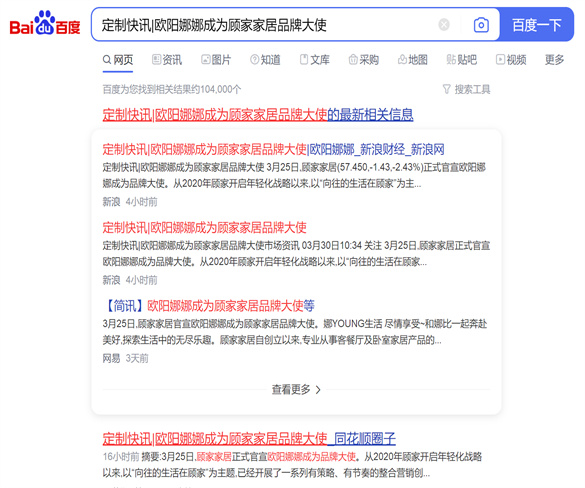
Task: Click result count text 104,000个
Action: [x=172, y=90]
